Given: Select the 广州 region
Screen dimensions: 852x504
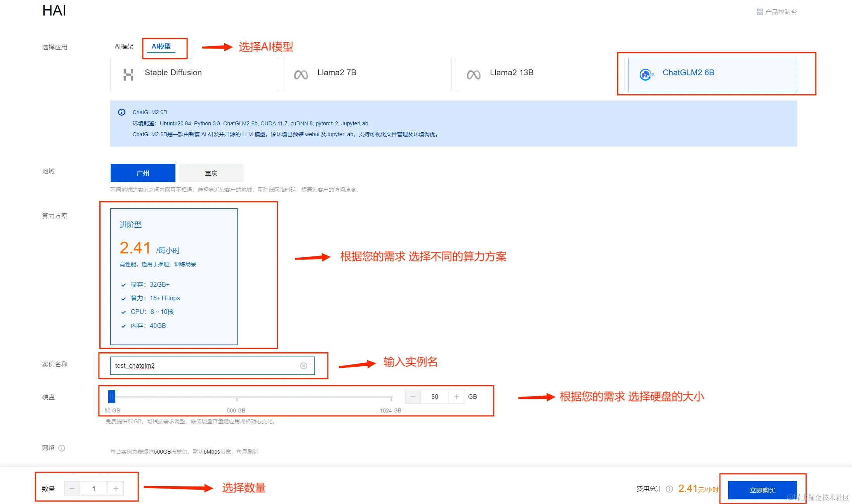Looking at the screenshot, I should point(142,173).
